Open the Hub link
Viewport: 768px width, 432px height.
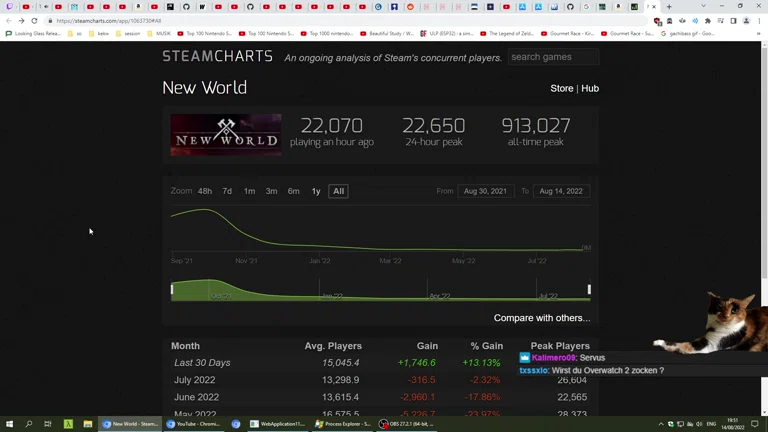pyautogui.click(x=590, y=89)
